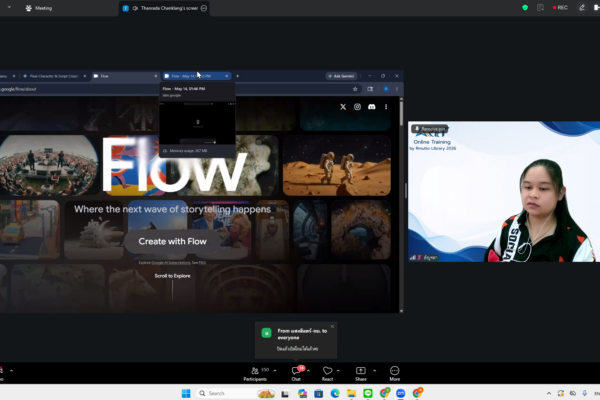Viewport: 600px width, 400px height.
Task: Expand the chevron left of Meeting
Action: coord(9,7)
